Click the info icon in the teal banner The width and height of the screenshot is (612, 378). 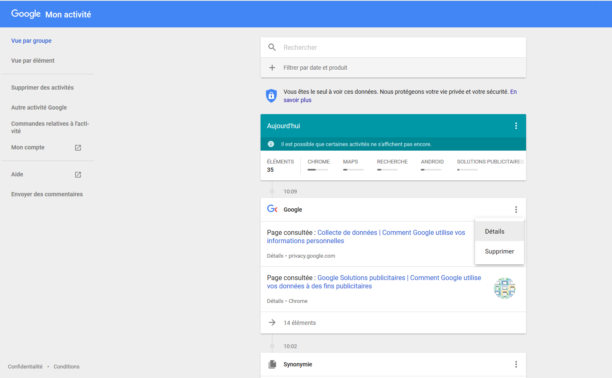coord(271,144)
